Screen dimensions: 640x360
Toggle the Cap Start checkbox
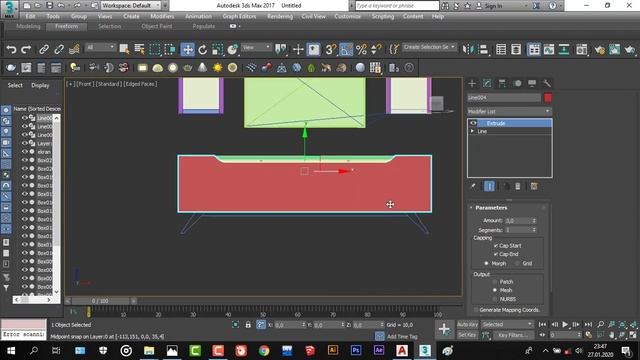pyautogui.click(x=496, y=246)
